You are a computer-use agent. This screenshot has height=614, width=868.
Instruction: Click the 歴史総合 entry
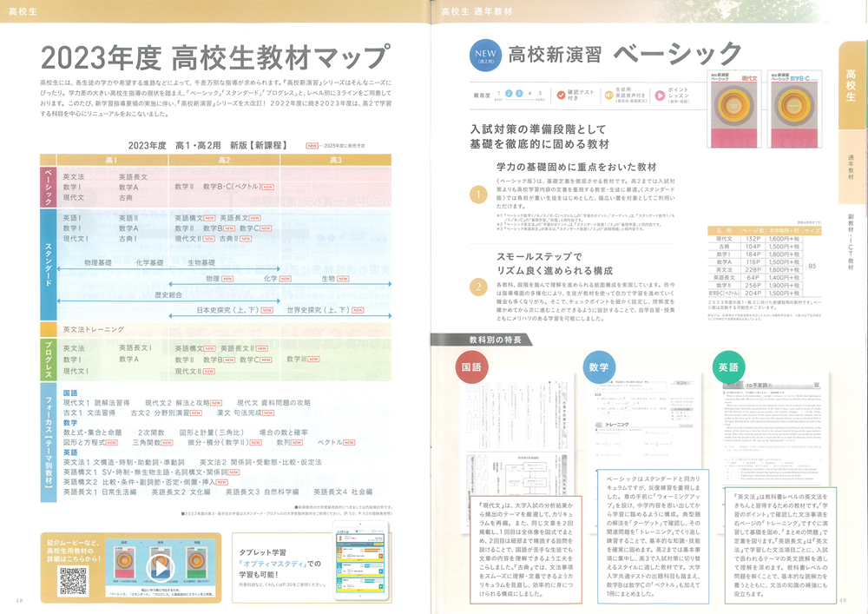168,294
